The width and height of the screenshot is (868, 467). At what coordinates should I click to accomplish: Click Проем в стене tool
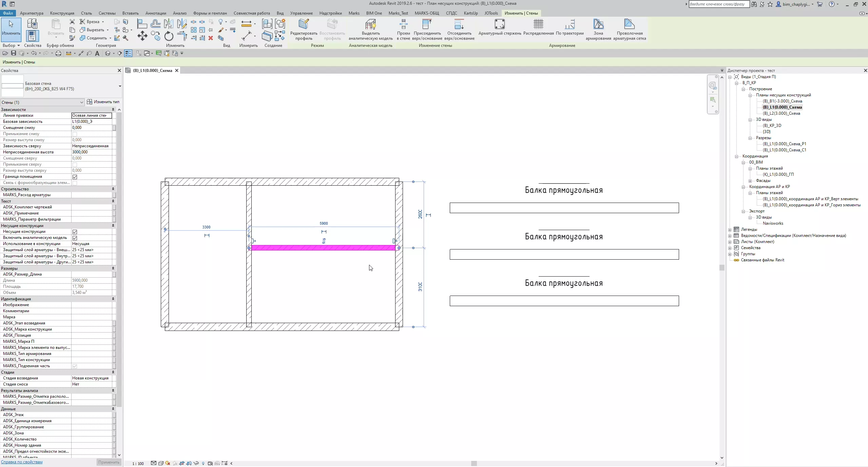point(403,24)
